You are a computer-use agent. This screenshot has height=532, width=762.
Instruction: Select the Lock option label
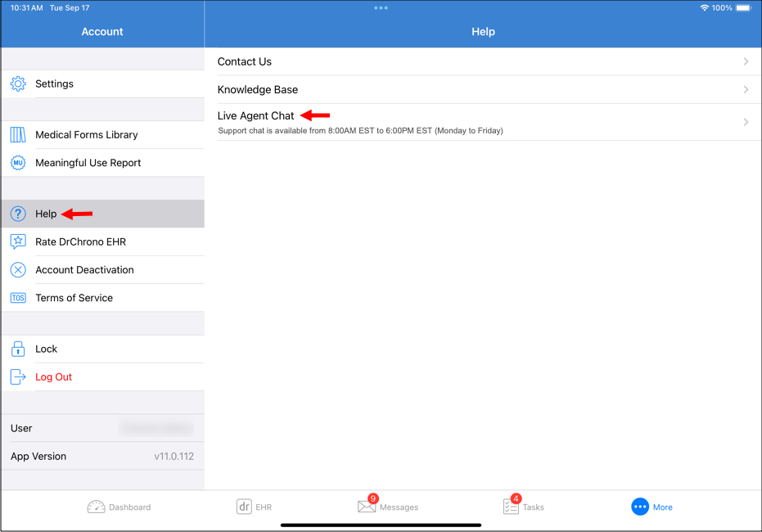[46, 349]
